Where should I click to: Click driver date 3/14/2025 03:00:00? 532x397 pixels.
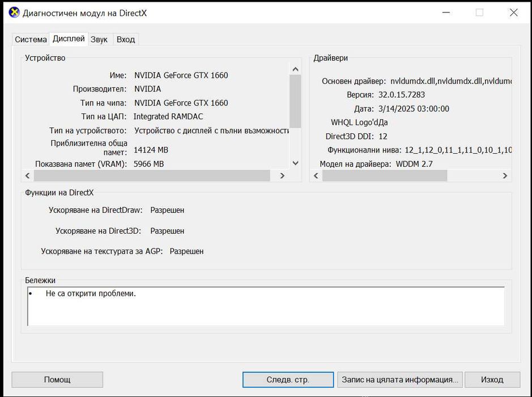tap(414, 109)
